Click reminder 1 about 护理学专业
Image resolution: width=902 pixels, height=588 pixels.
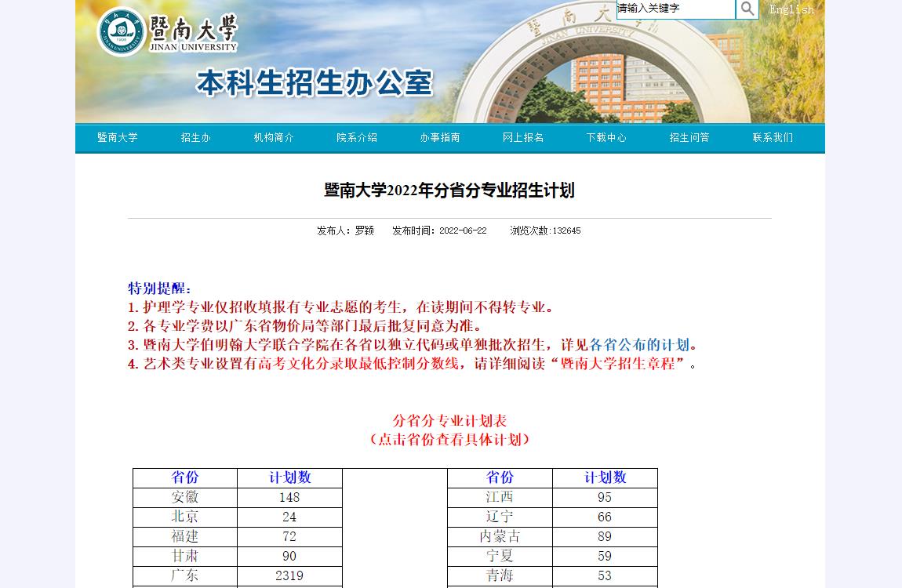click(x=340, y=307)
